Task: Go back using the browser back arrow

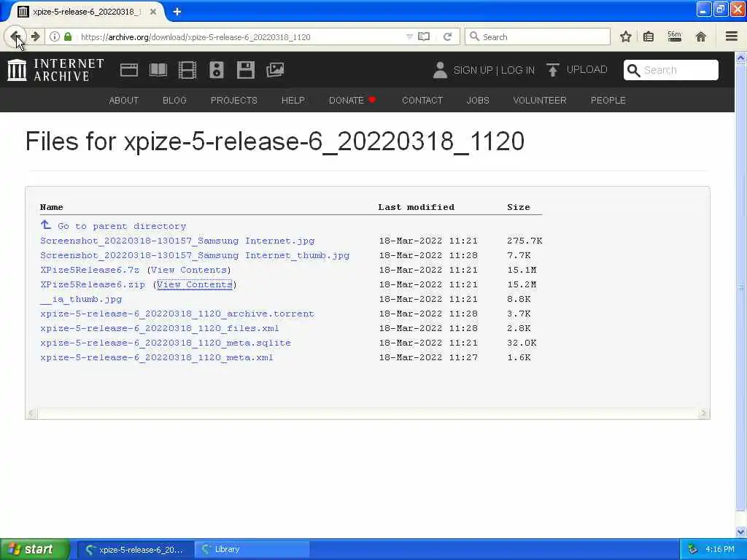Action: (15, 36)
